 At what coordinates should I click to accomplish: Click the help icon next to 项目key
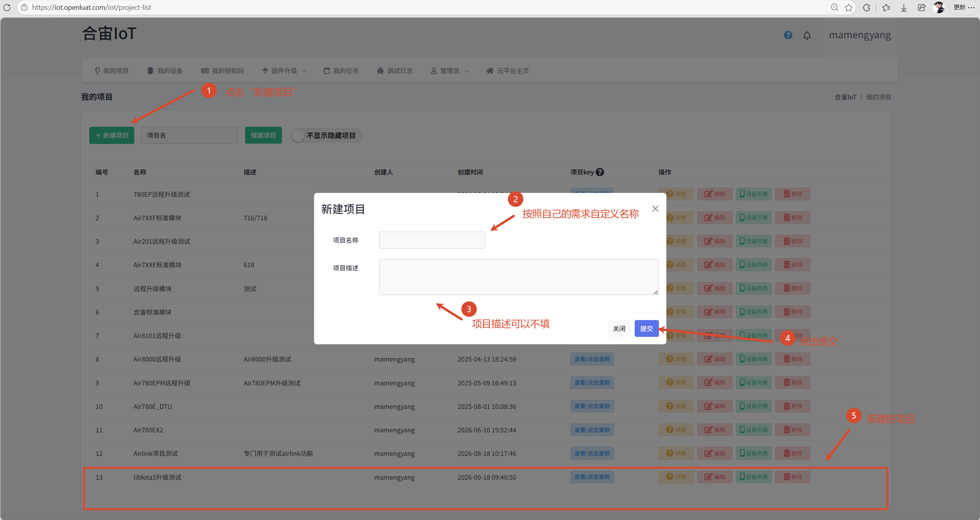click(x=600, y=172)
